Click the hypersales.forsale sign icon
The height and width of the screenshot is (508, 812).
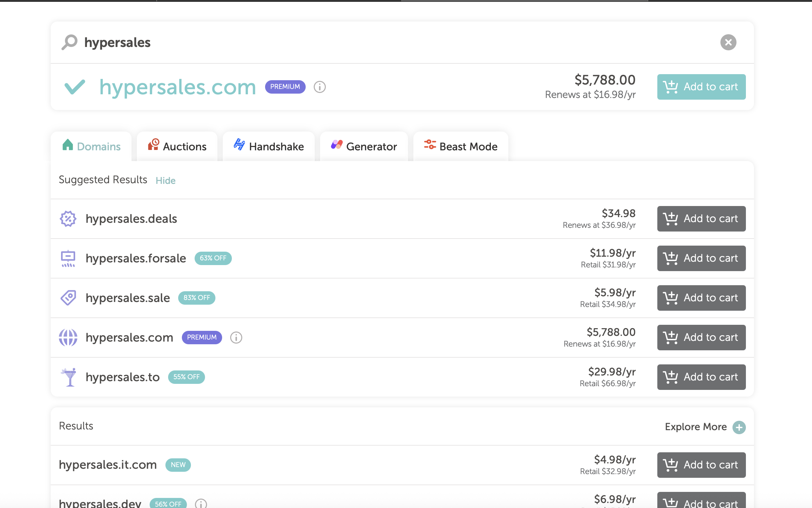(68, 258)
